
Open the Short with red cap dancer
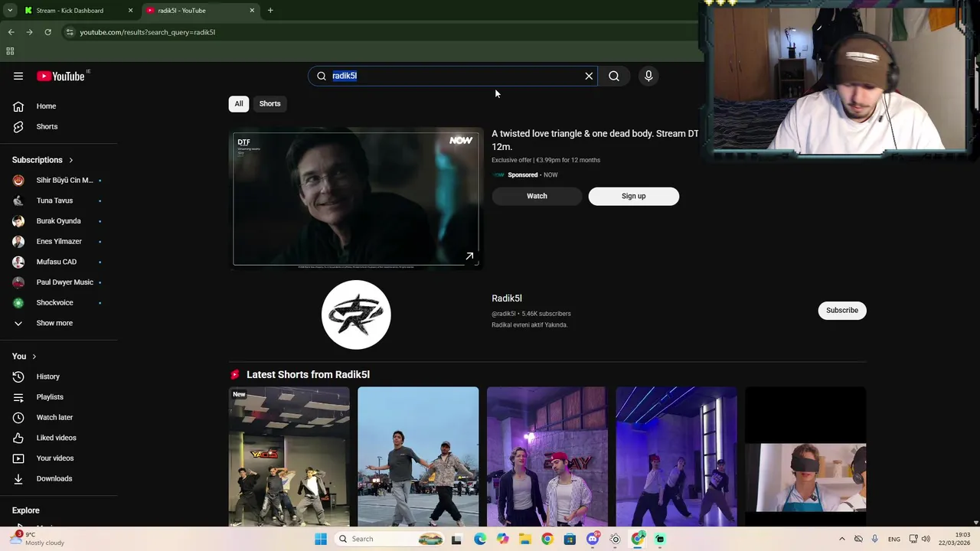point(547,457)
